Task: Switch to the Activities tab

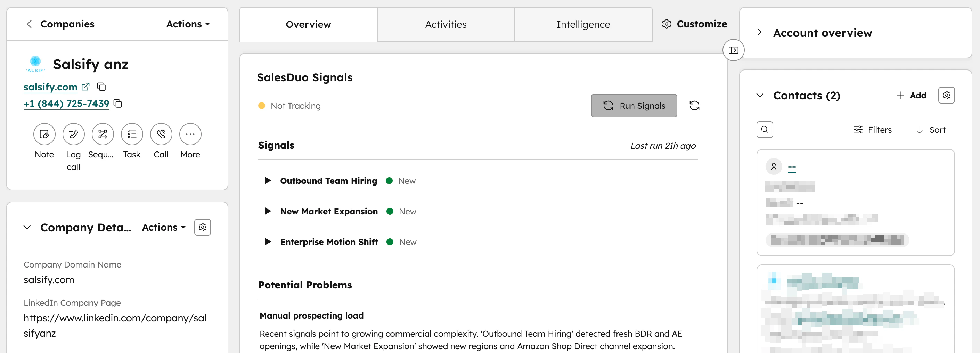Action: pos(446,24)
